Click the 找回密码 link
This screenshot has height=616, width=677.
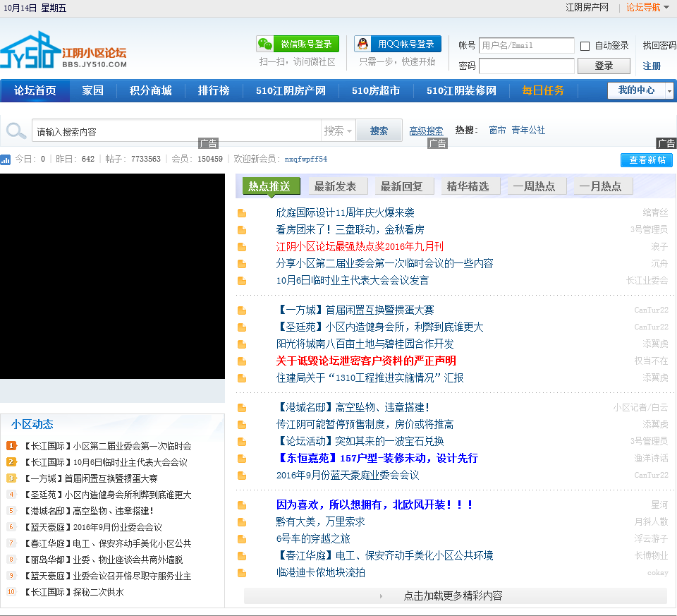click(x=659, y=45)
